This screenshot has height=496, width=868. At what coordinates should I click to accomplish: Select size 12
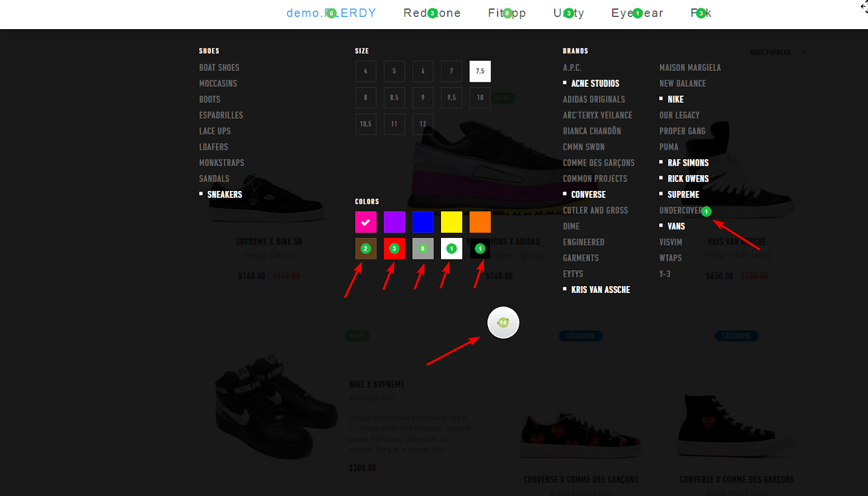423,124
